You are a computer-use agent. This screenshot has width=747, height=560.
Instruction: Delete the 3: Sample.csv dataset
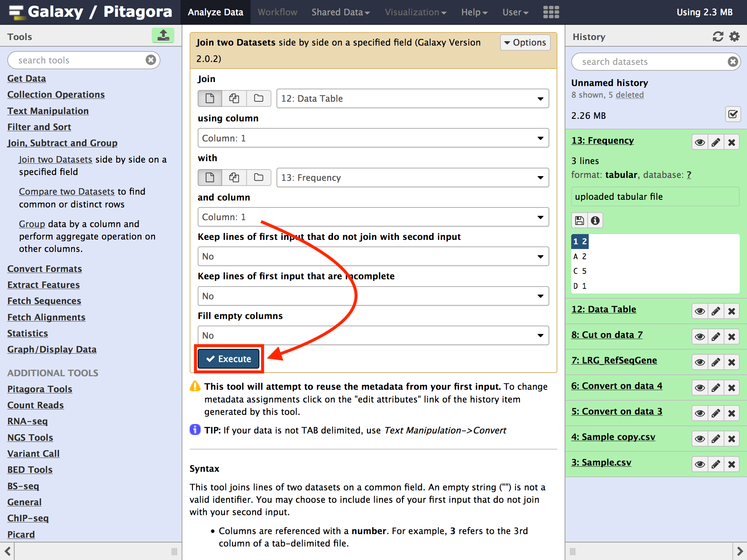(x=732, y=464)
